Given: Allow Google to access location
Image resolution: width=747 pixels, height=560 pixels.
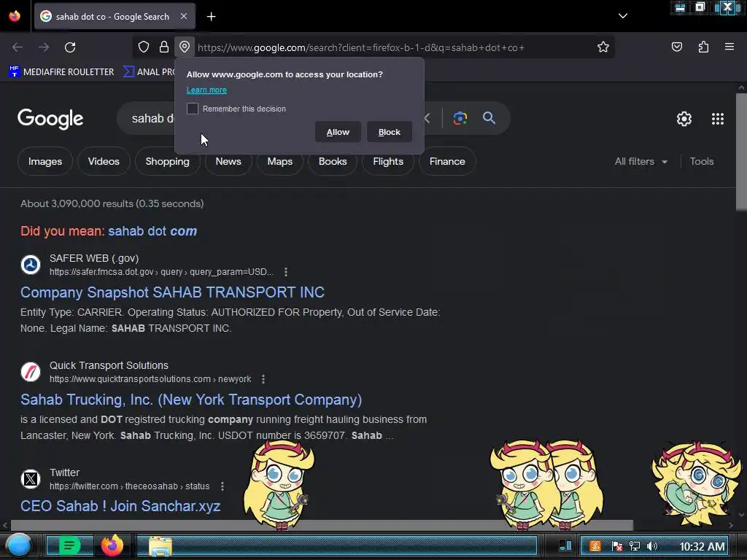Looking at the screenshot, I should [338, 132].
